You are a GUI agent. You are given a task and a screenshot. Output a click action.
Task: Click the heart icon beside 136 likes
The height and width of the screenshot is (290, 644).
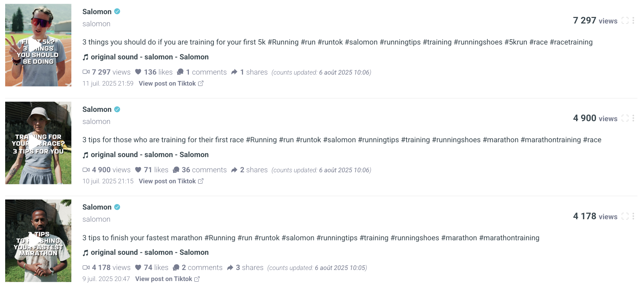tap(138, 72)
